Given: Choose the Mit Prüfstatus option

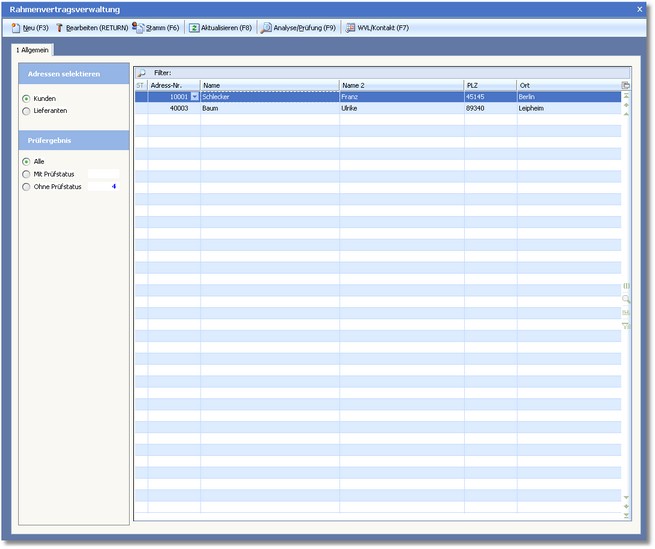Looking at the screenshot, I should click(x=26, y=174).
